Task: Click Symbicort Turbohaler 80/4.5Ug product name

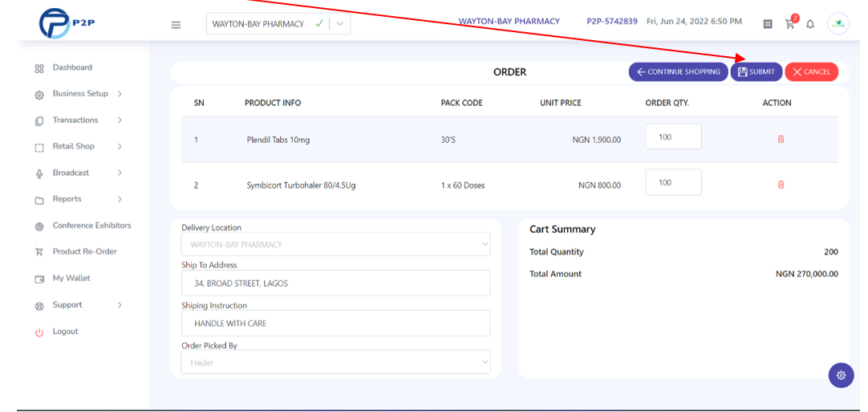Action: point(301,186)
